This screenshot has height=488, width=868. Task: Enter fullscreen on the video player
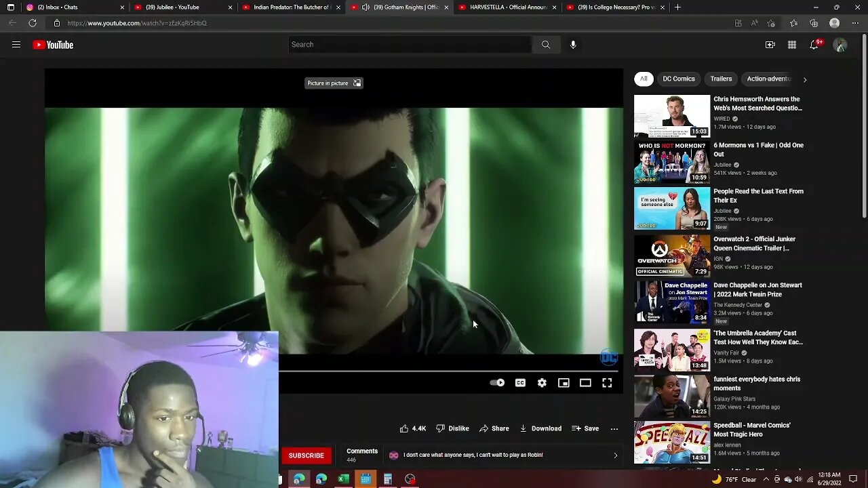coord(607,383)
